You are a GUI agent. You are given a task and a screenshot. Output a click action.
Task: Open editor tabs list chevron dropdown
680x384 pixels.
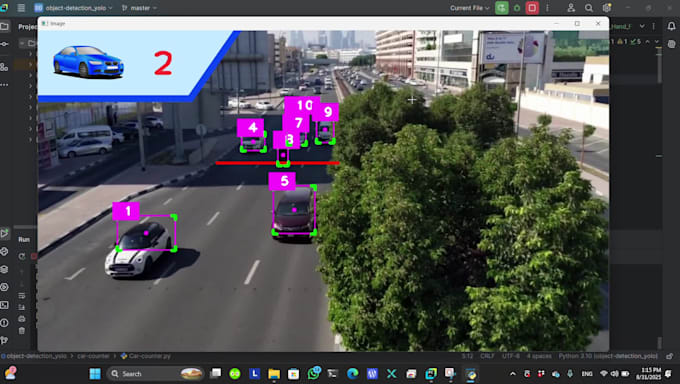pyautogui.click(x=642, y=26)
